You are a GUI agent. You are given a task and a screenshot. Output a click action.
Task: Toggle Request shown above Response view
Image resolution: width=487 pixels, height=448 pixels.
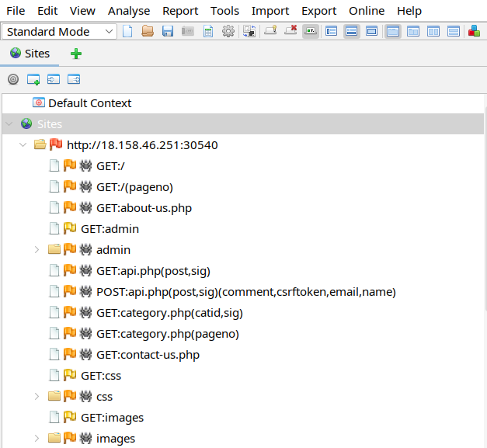tap(413, 31)
